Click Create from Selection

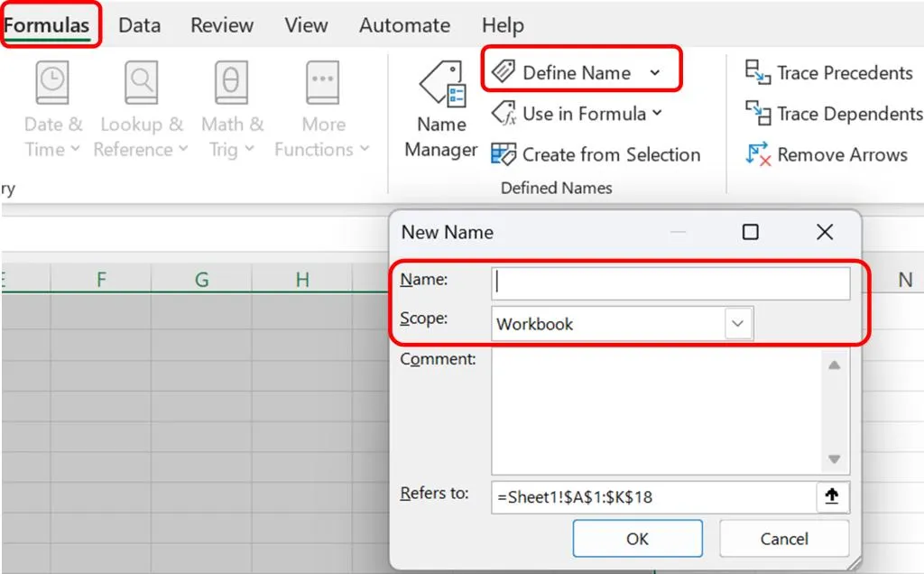tap(596, 154)
